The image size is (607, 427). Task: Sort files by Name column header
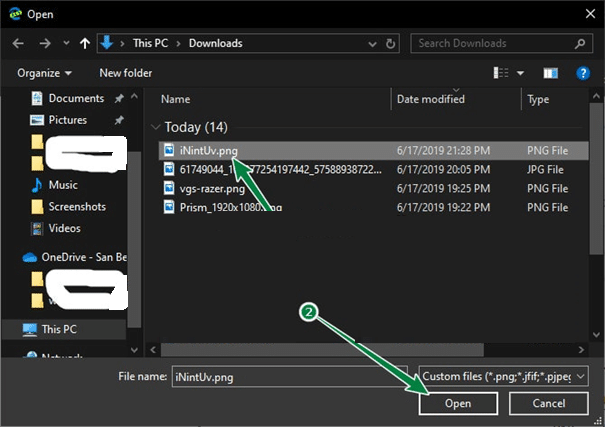coord(175,100)
